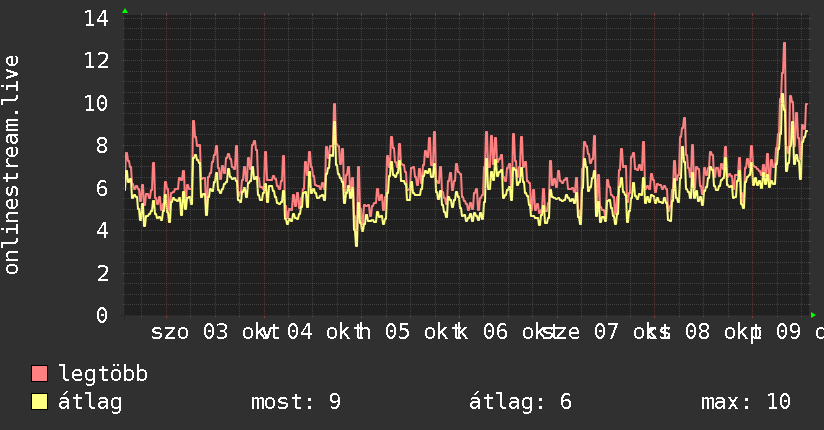824x430 pixels.
Task: Select the átlag legend label beside the yellow swatch
Action: 90,402
